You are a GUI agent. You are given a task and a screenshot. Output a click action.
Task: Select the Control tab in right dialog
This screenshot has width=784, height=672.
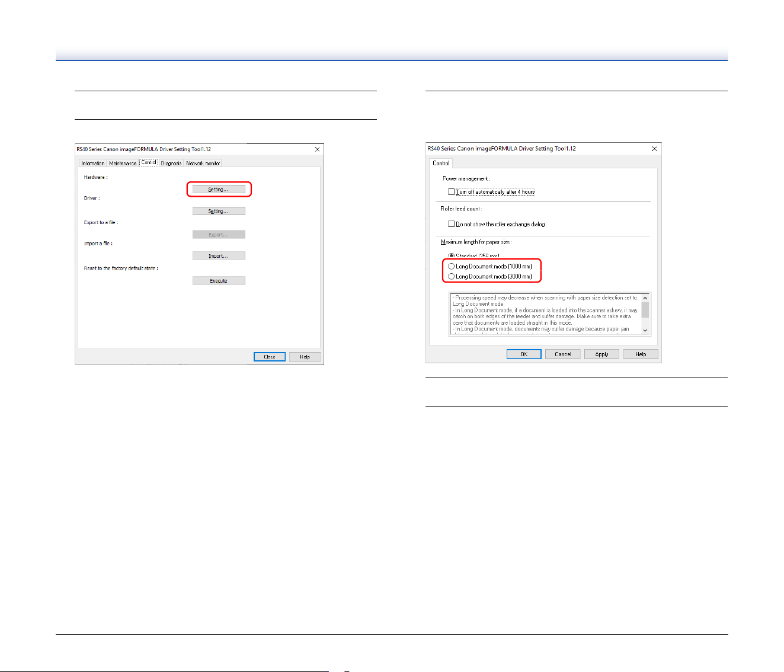(x=441, y=163)
